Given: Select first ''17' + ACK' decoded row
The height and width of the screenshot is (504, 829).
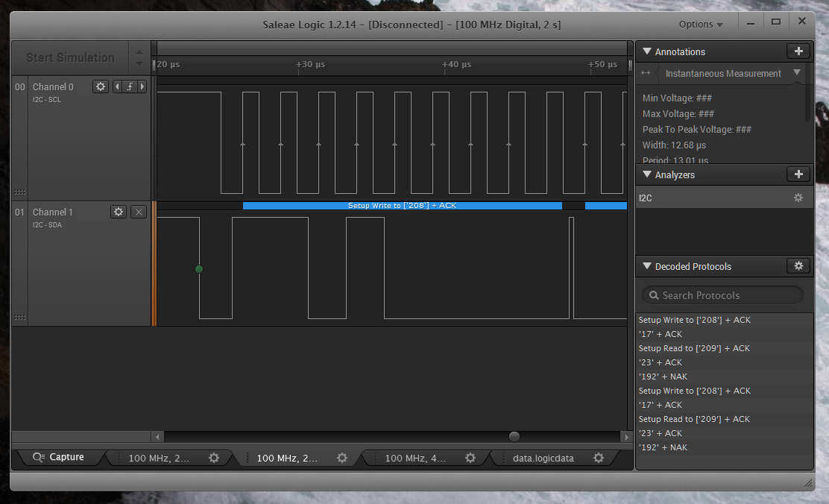Looking at the screenshot, I should tap(724, 334).
